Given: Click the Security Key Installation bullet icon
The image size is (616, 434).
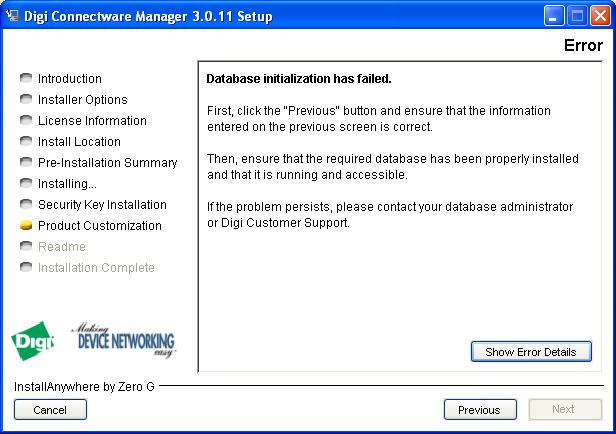Looking at the screenshot, I should click(26, 205).
